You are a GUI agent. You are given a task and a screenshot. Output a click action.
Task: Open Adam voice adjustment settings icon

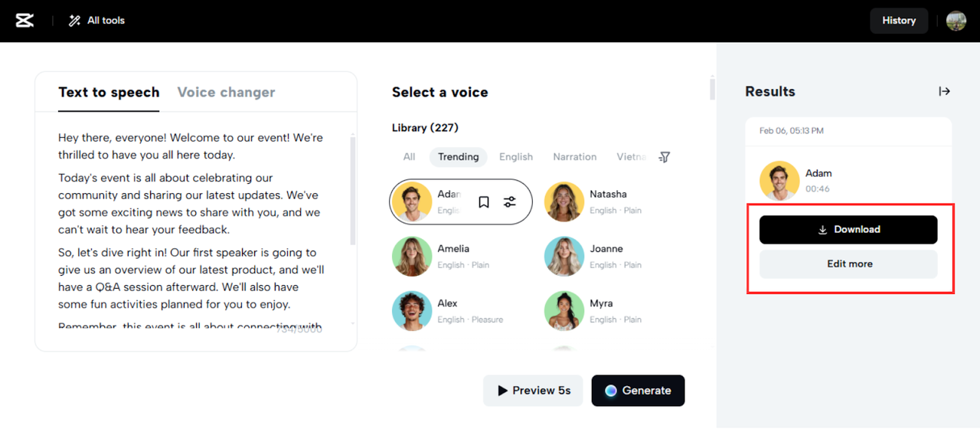click(510, 202)
